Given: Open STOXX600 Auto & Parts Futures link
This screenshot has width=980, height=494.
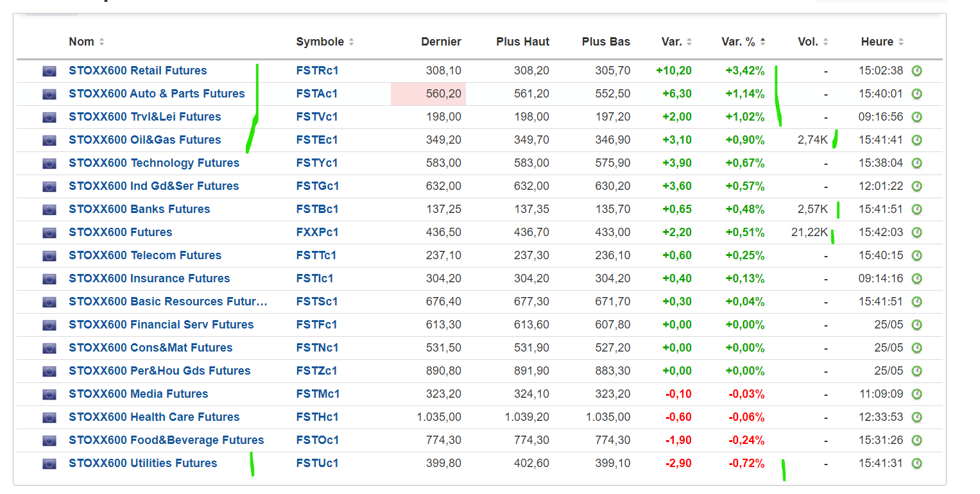Looking at the screenshot, I should pyautogui.click(x=157, y=94).
